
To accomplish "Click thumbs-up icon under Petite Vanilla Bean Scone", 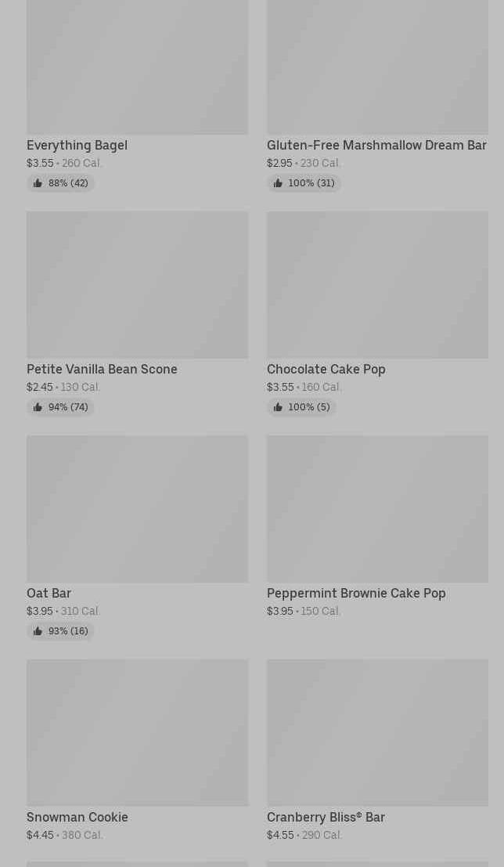I will [38, 407].
